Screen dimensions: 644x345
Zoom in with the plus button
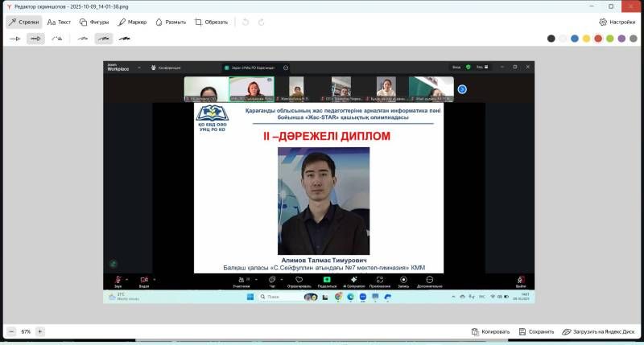point(40,331)
